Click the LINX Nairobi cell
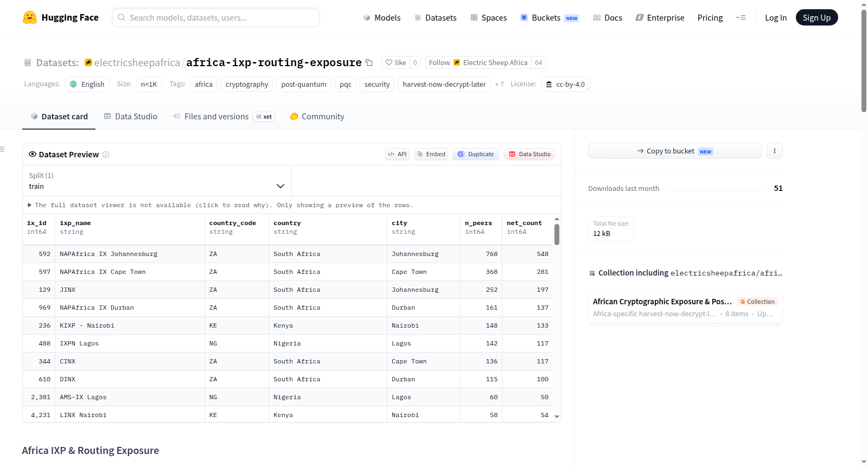The width and height of the screenshot is (868, 467). [x=130, y=414]
